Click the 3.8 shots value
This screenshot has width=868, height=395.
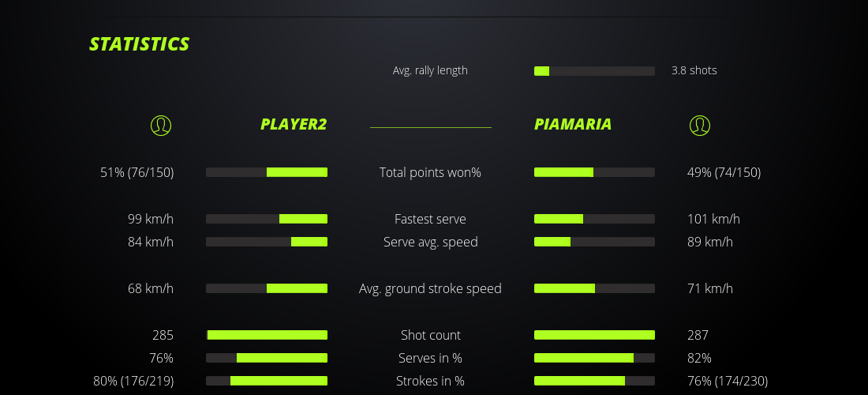point(694,70)
